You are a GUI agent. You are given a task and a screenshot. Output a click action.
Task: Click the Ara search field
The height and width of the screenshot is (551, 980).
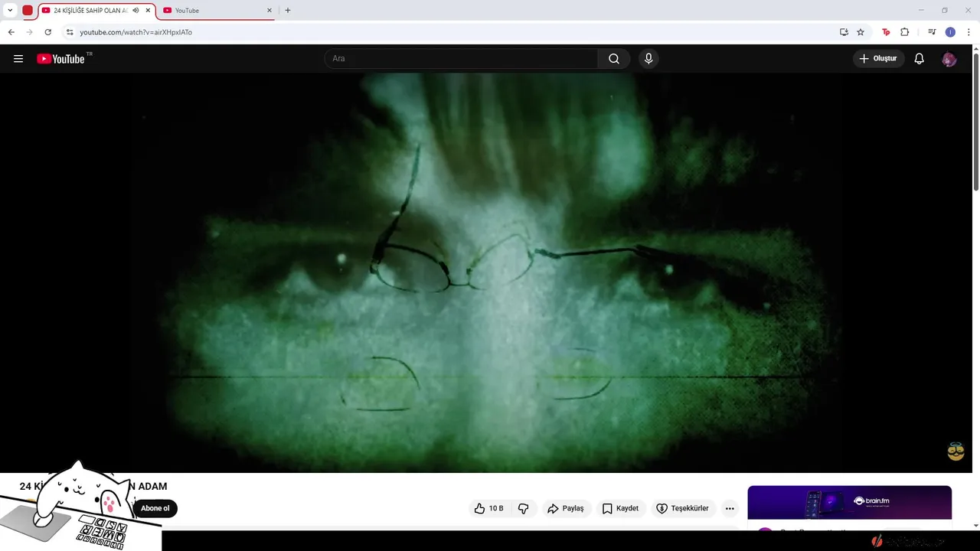pos(462,59)
